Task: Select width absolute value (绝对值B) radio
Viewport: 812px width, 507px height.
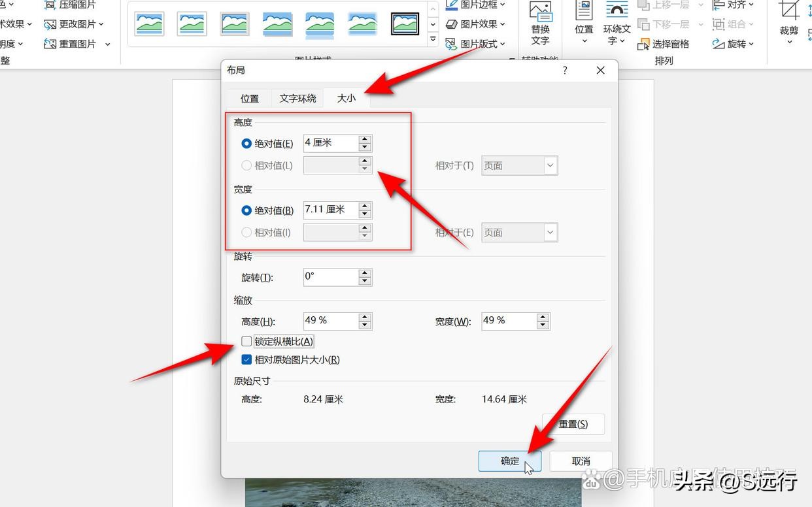Action: tap(246, 210)
